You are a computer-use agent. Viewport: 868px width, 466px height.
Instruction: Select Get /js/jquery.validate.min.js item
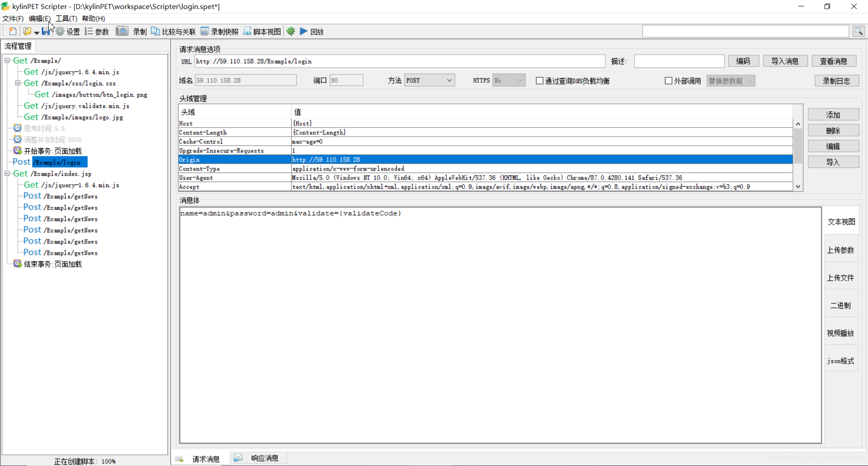[x=76, y=106]
